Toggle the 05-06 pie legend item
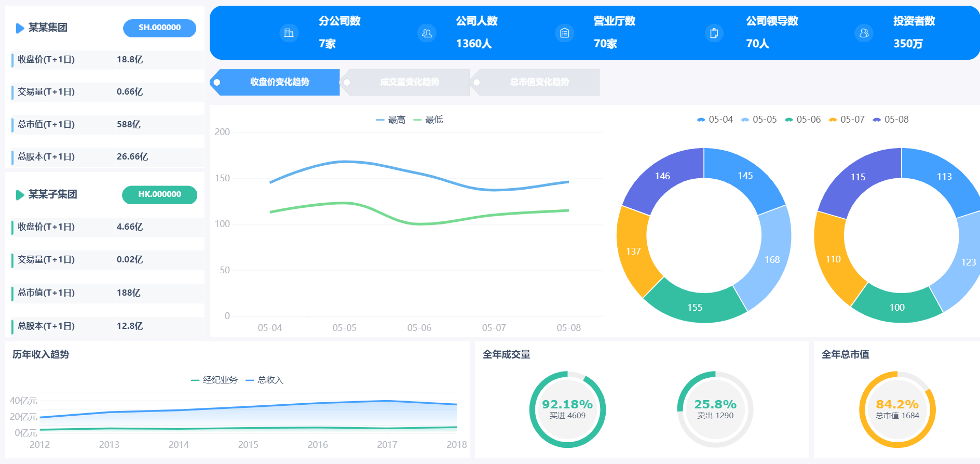This screenshot has height=464, width=980. click(802, 120)
